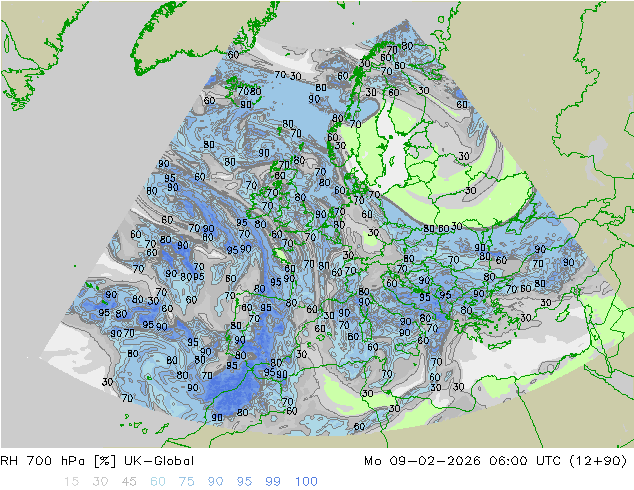This screenshot has height=490, width=634.
Task: Select the legend value 15
Action: [x=71, y=482]
